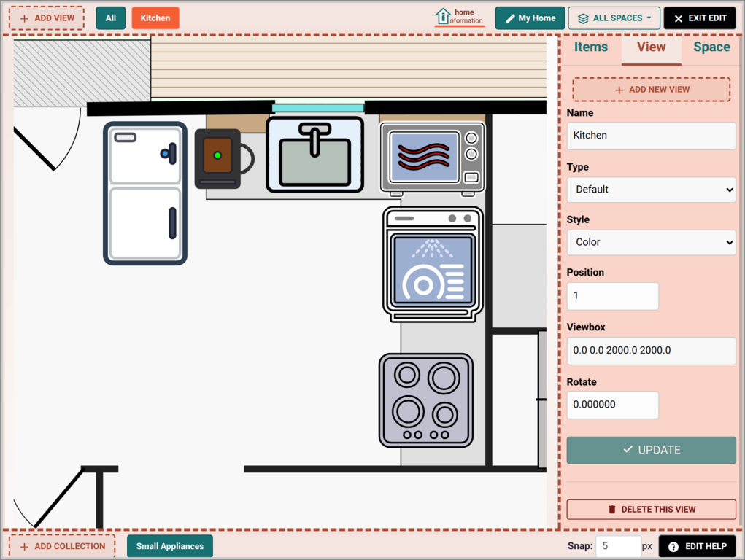Screen dimensions: 745x560
Task: Select the window above the sink
Action: [x=318, y=108]
